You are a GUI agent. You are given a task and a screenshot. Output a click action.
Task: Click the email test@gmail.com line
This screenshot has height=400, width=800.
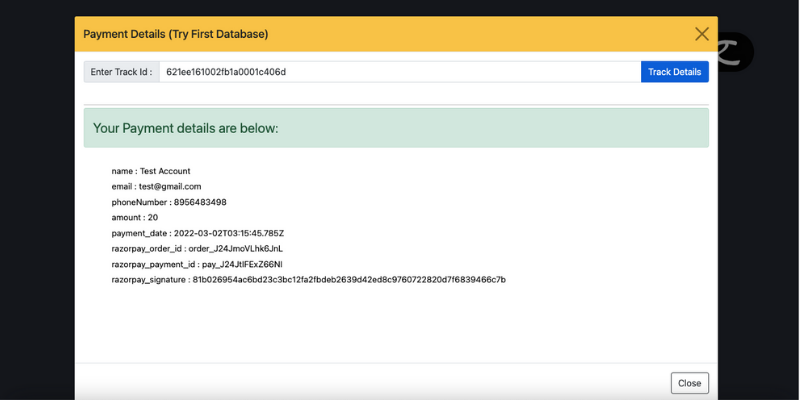156,187
